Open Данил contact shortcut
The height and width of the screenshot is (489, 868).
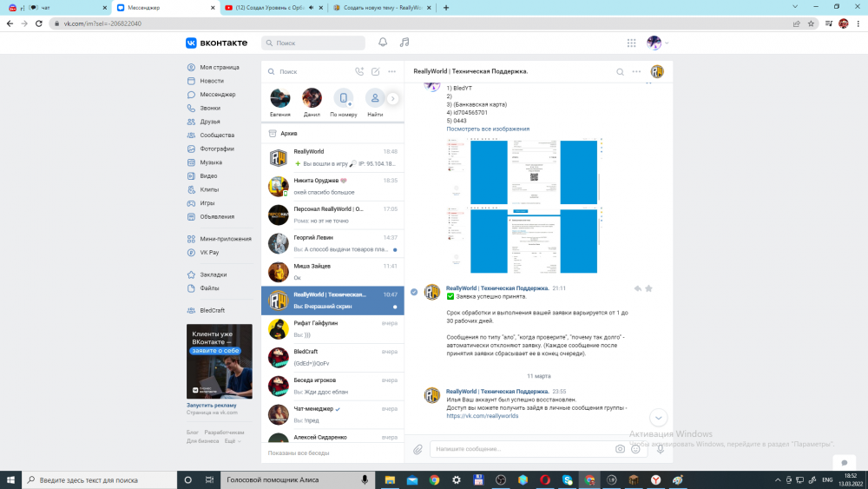[x=312, y=102]
